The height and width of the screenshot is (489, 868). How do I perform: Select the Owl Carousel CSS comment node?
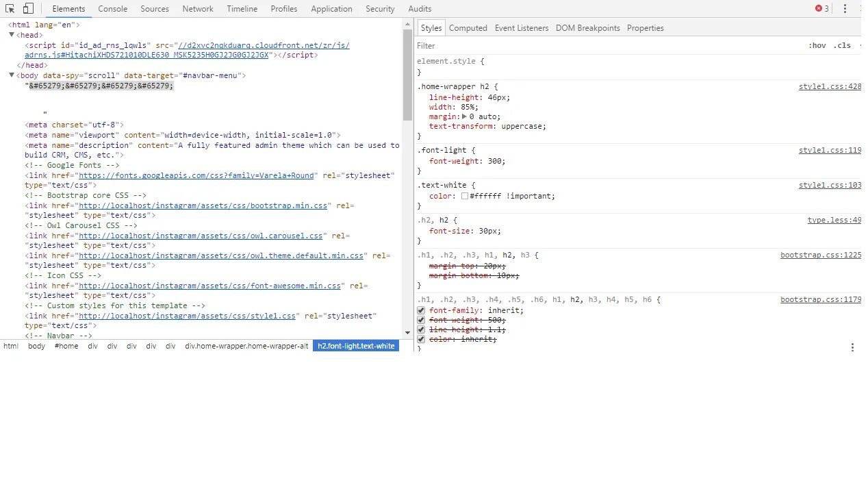point(81,225)
